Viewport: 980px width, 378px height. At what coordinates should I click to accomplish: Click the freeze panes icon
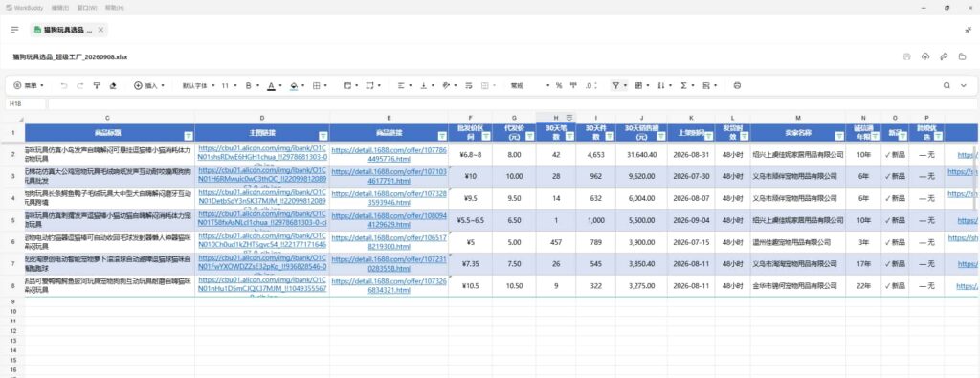pyautogui.click(x=346, y=85)
